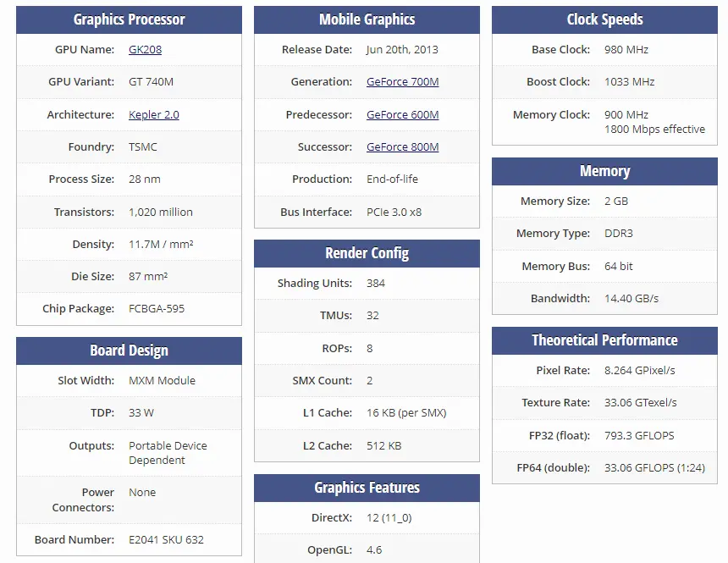The height and width of the screenshot is (563, 728).
Task: Select the Texture Rate value 33.06 GTexel/s
Action: (x=641, y=403)
